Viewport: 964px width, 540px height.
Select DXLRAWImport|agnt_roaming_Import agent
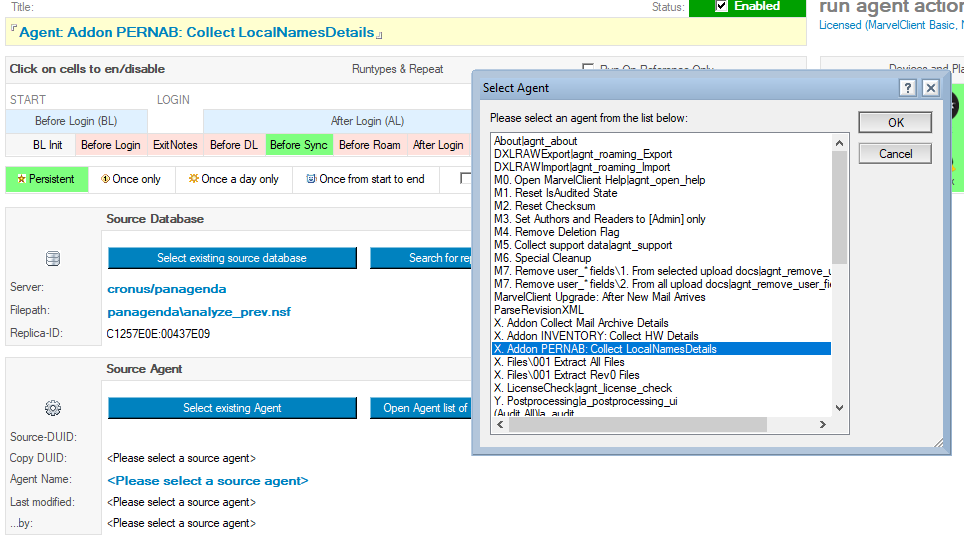(662, 167)
